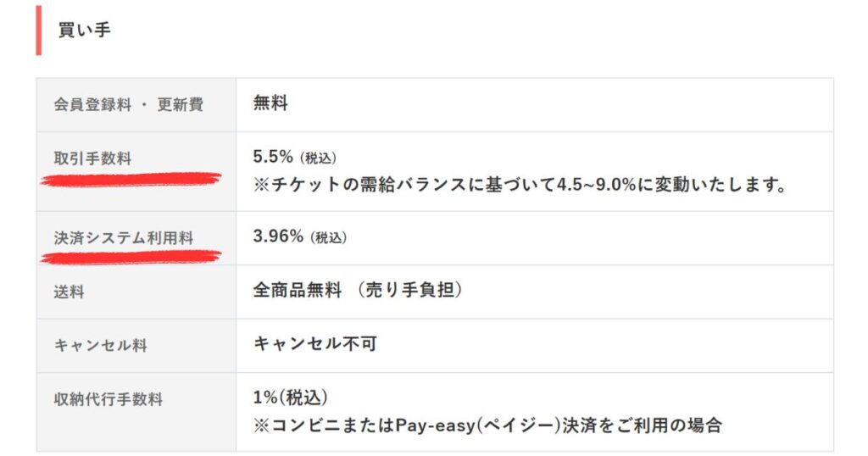Click the red underline beneath 取引手数料

[x=131, y=179]
